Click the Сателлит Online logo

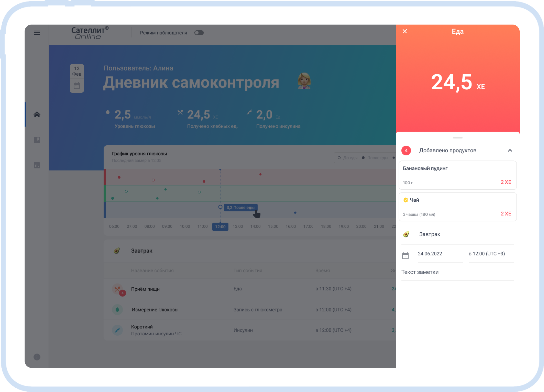(x=90, y=33)
